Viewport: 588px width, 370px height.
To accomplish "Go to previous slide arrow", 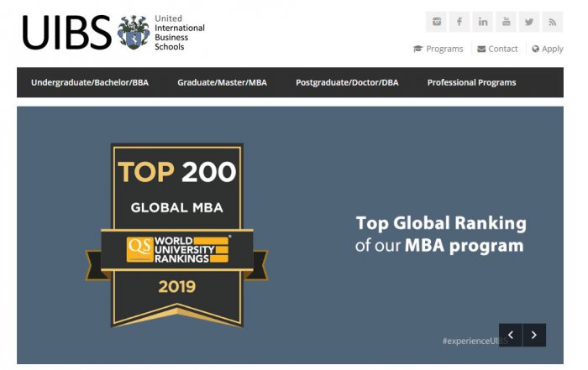I will (511, 335).
